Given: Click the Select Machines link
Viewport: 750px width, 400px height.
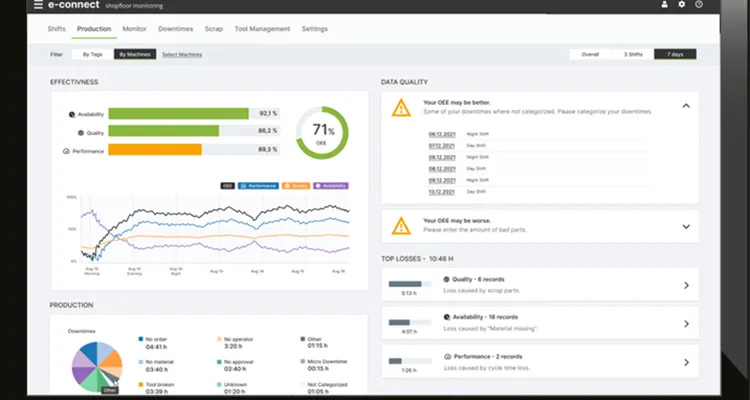Looking at the screenshot, I should 182,54.
